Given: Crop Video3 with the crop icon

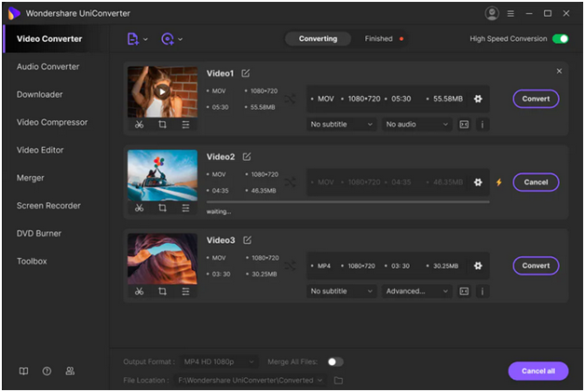Looking at the screenshot, I should pyautogui.click(x=162, y=291).
